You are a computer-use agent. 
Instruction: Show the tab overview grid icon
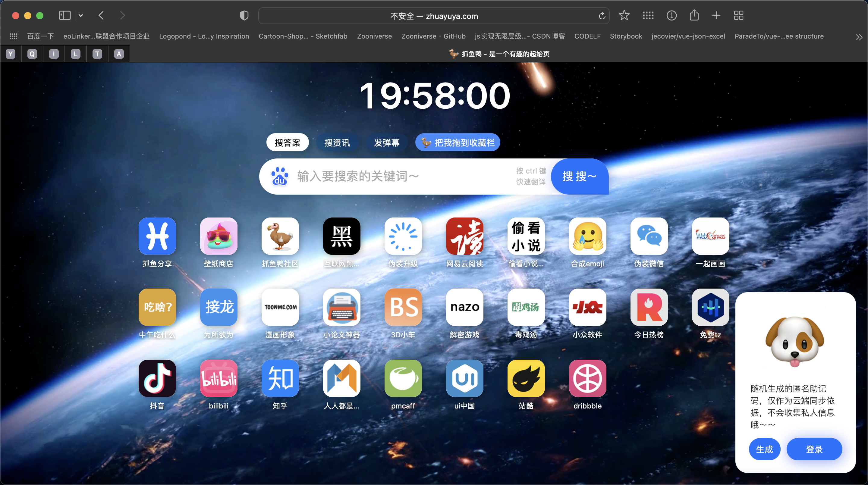tap(739, 15)
